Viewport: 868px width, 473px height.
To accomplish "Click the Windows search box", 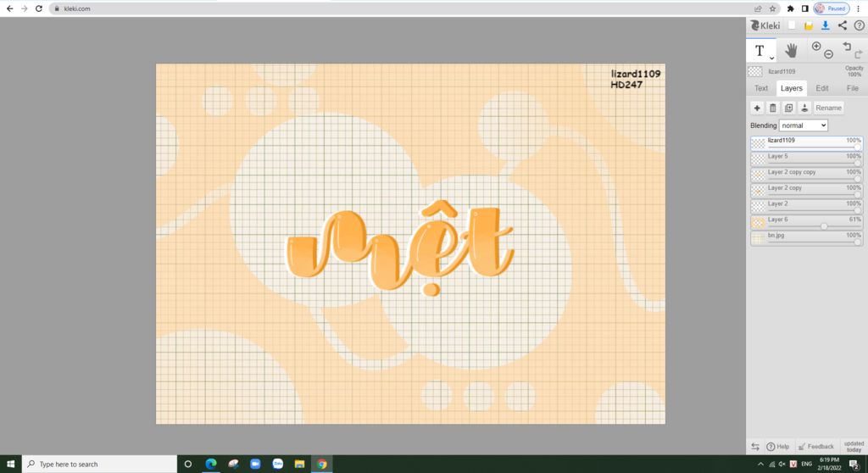I will (x=100, y=465).
